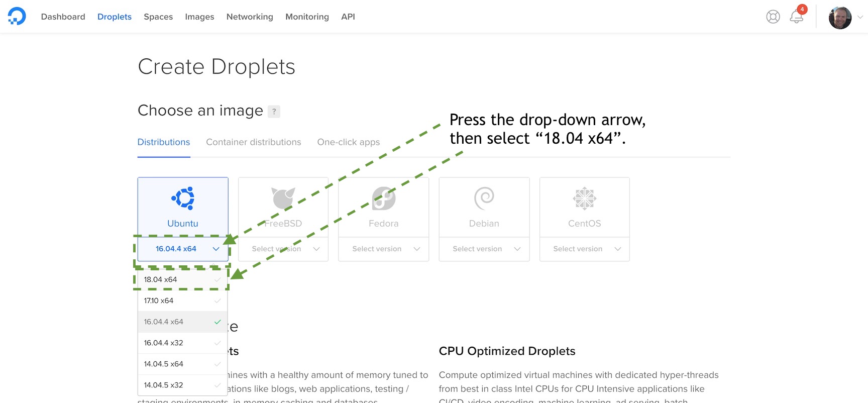The image size is (868, 403).
Task: Open the One-click apps tab
Action: coord(348,142)
